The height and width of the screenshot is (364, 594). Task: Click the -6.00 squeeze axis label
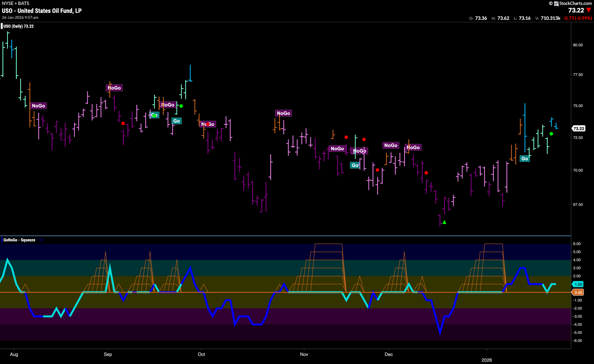(577, 340)
